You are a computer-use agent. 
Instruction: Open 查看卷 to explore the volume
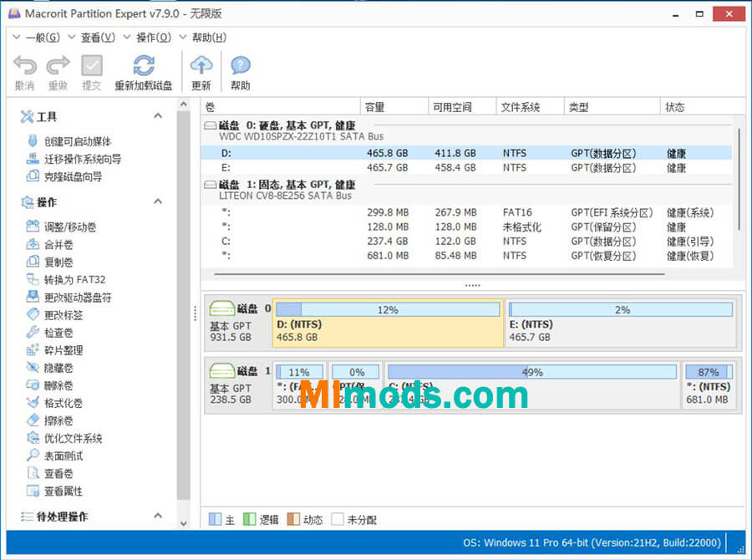pyautogui.click(x=50, y=474)
